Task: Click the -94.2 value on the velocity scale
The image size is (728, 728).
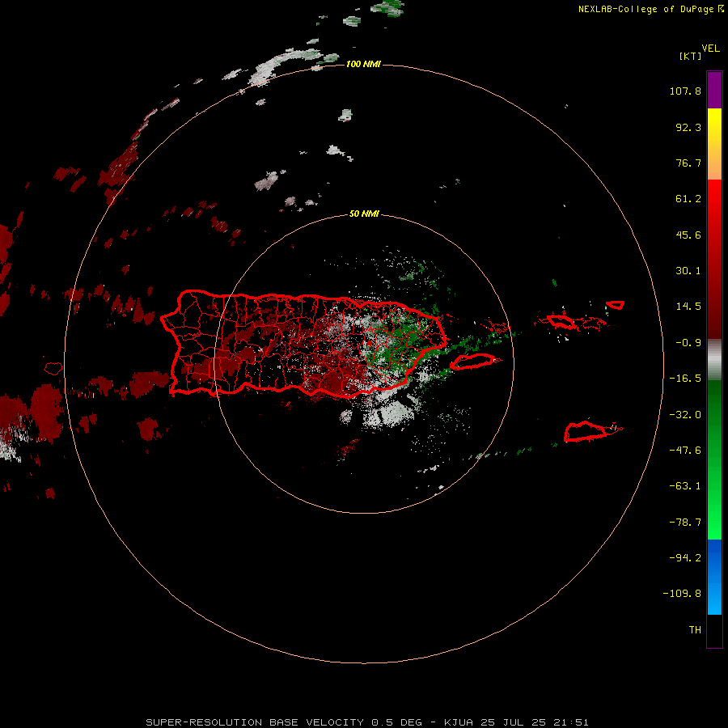Action: (685, 558)
